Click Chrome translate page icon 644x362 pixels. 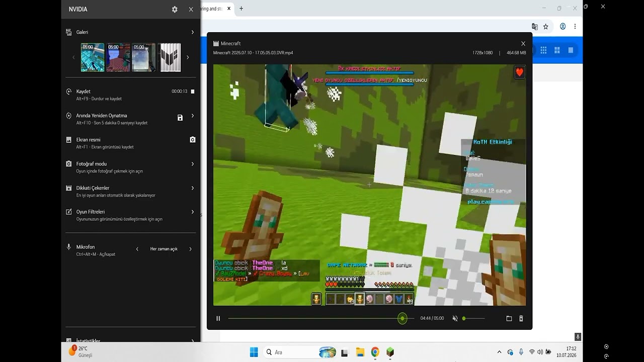tap(535, 27)
